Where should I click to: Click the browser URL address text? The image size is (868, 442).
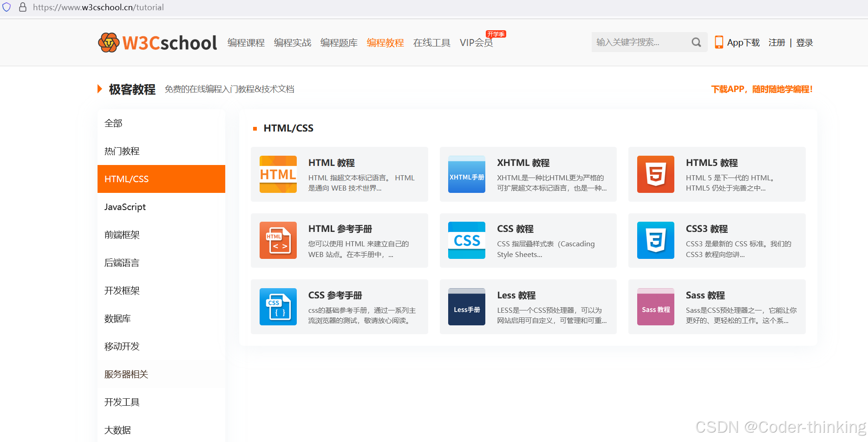[98, 7]
